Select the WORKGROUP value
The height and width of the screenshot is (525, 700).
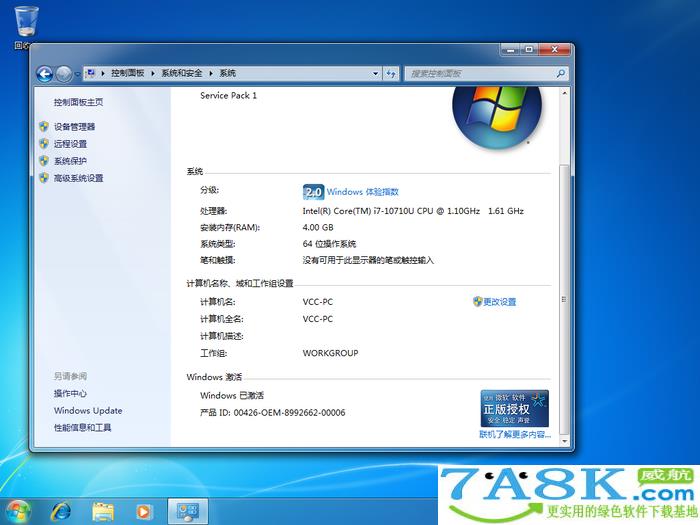330,353
